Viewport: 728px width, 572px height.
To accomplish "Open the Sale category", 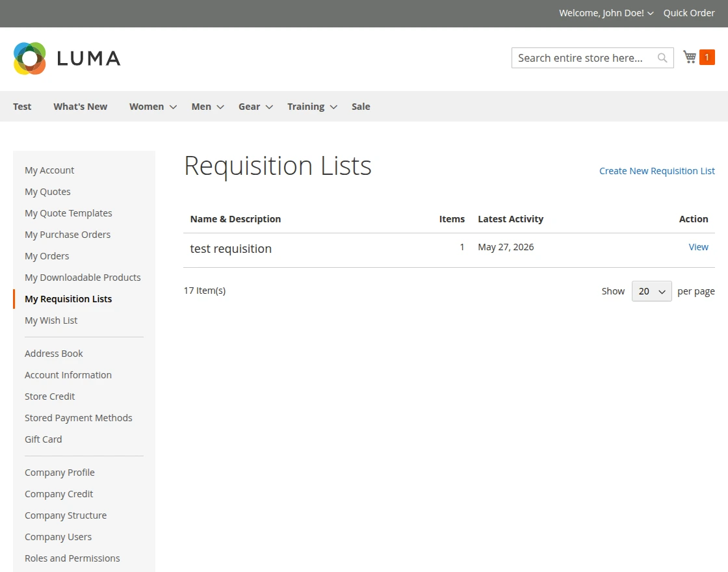I will [361, 107].
